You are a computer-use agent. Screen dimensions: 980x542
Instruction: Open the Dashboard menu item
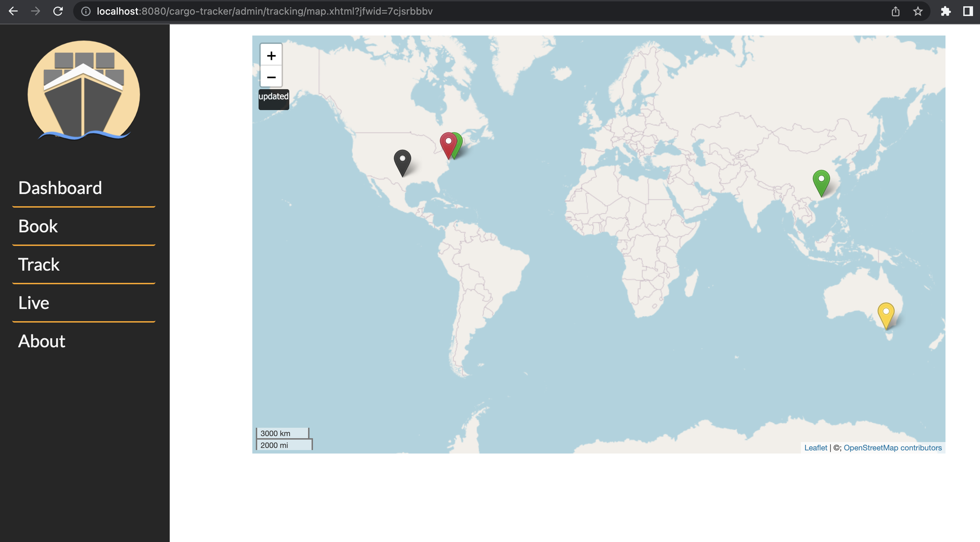[60, 188]
